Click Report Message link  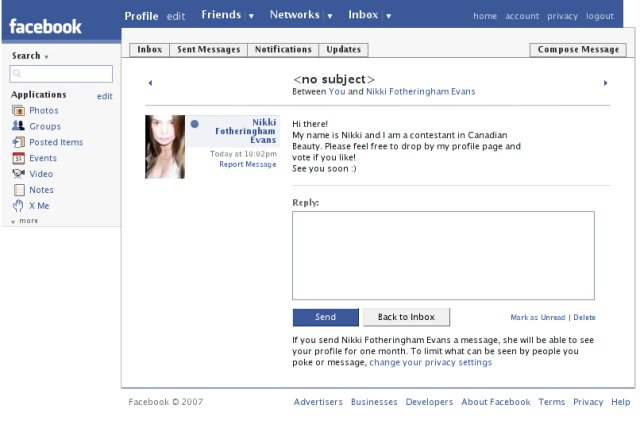point(247,164)
